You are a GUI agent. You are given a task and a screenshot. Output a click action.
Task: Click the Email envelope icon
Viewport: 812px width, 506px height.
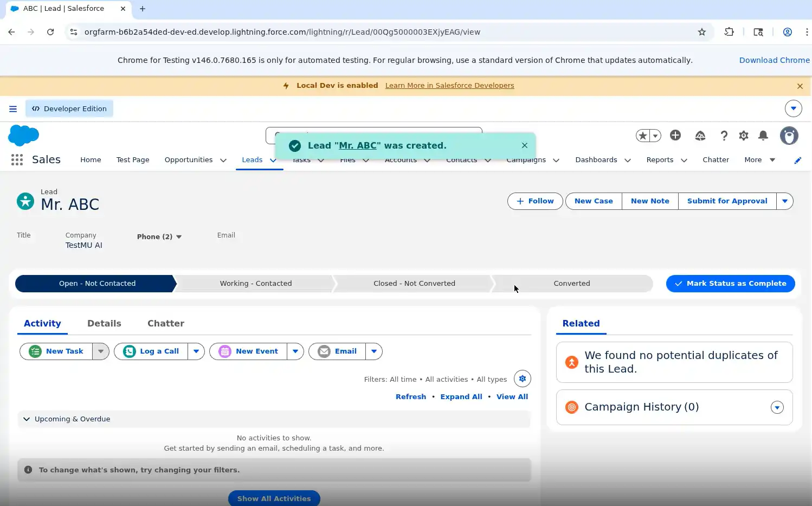[324, 351]
